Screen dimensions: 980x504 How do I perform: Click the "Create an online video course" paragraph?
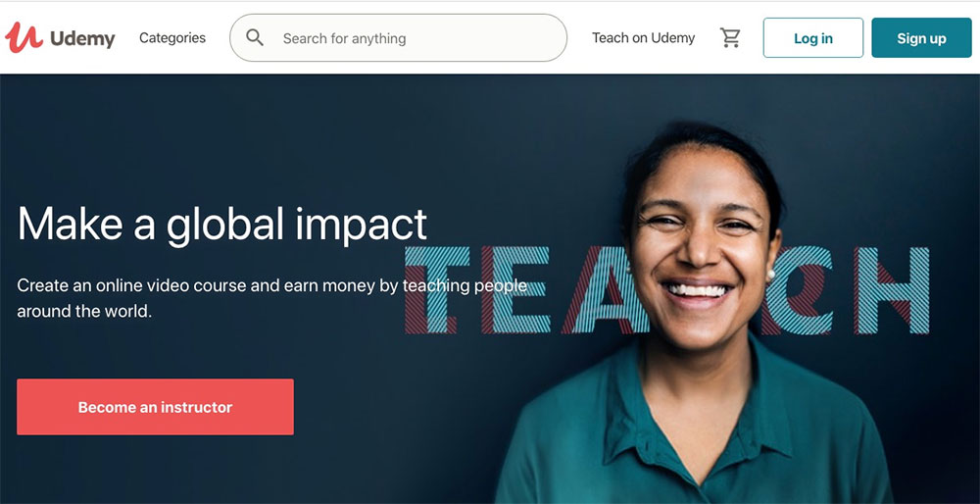click(x=271, y=298)
